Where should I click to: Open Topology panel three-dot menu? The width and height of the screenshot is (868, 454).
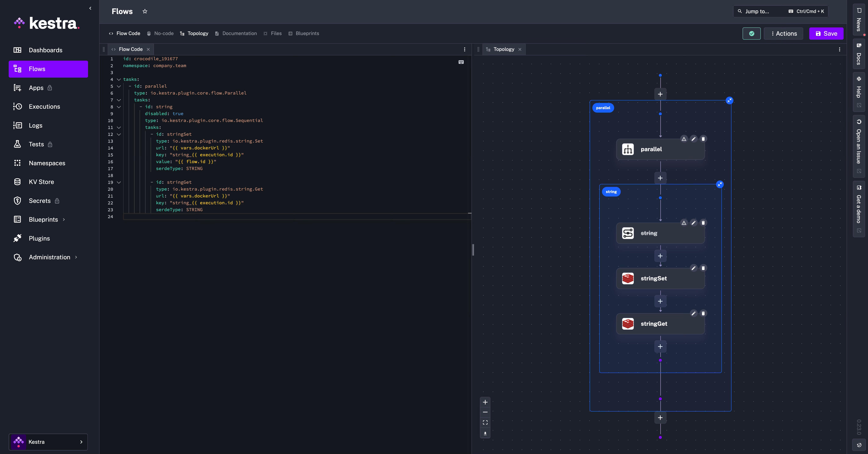839,49
